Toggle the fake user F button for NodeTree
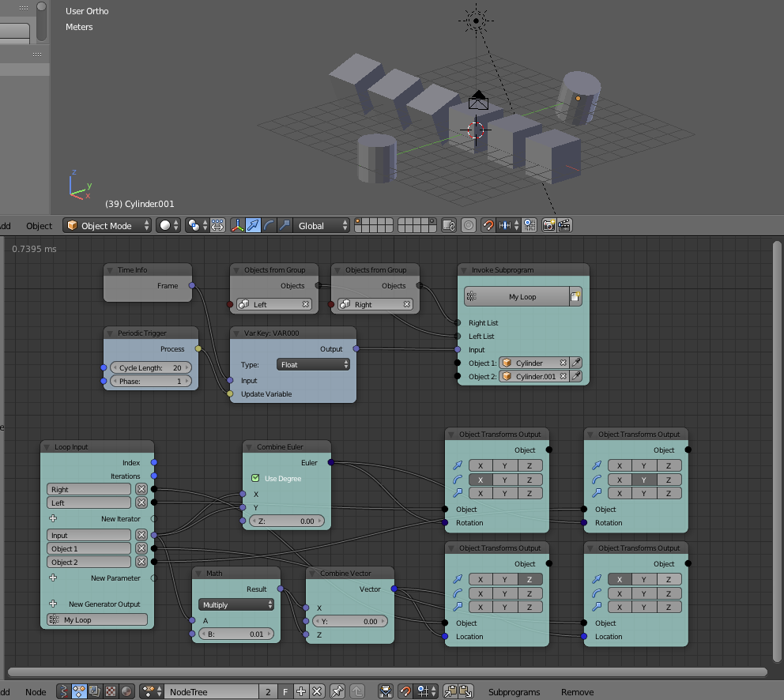Screen dimensions: 784x700 tap(286, 691)
